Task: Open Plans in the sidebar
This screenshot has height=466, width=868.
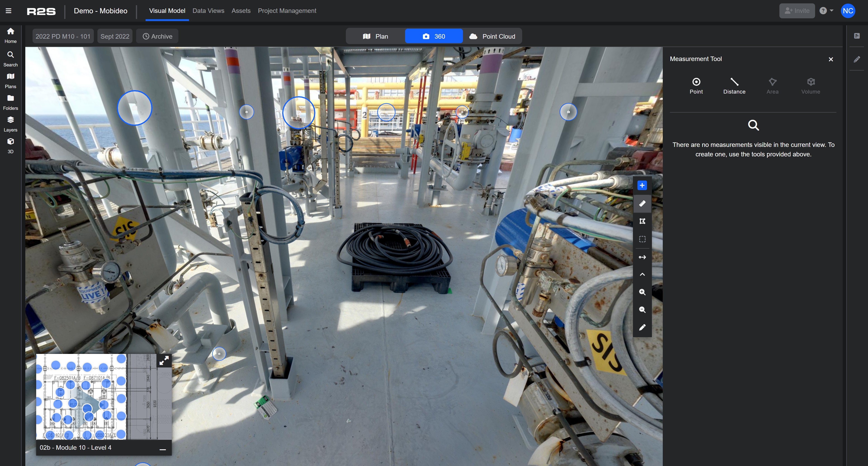Action: coord(10,81)
